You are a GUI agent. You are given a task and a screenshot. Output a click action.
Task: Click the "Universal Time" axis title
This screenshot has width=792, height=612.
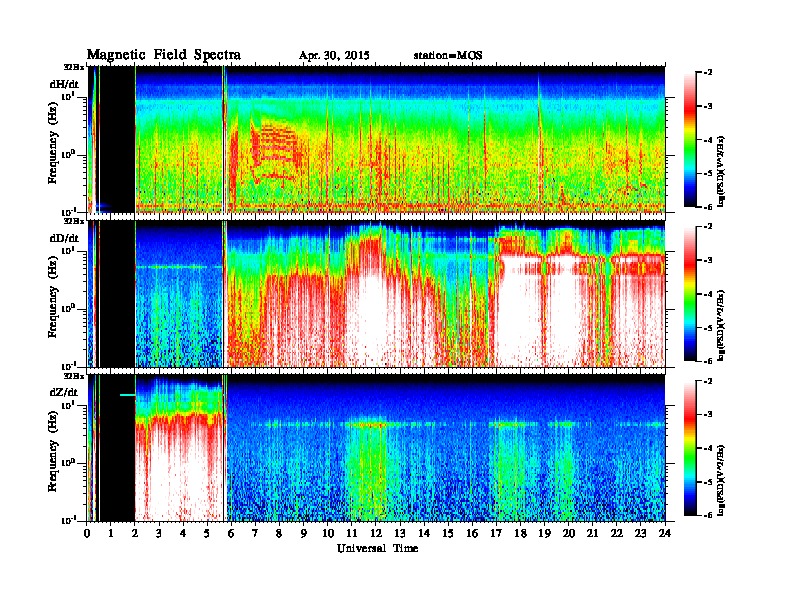(x=377, y=548)
